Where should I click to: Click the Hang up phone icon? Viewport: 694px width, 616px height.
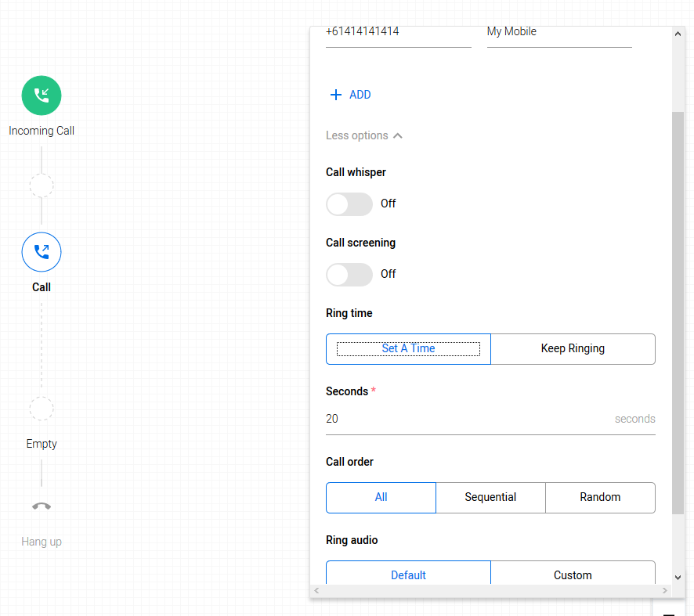(42, 506)
